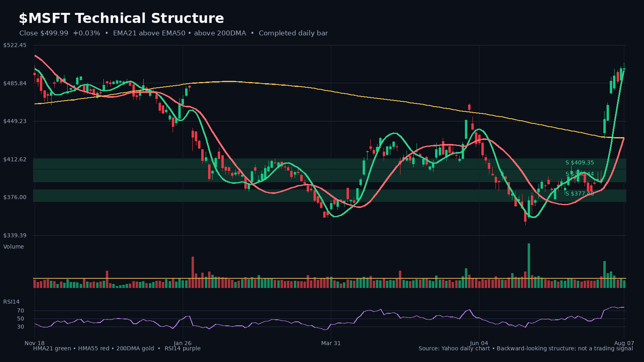Click the $339.39 price axis label
Screen dimensions: 644x362
(15, 235)
